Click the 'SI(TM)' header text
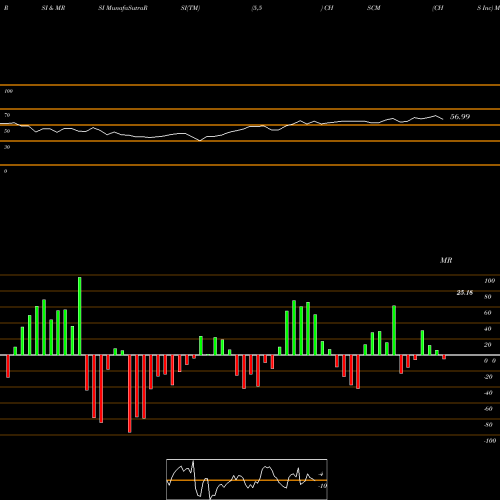500x500 pixels. (190, 8)
